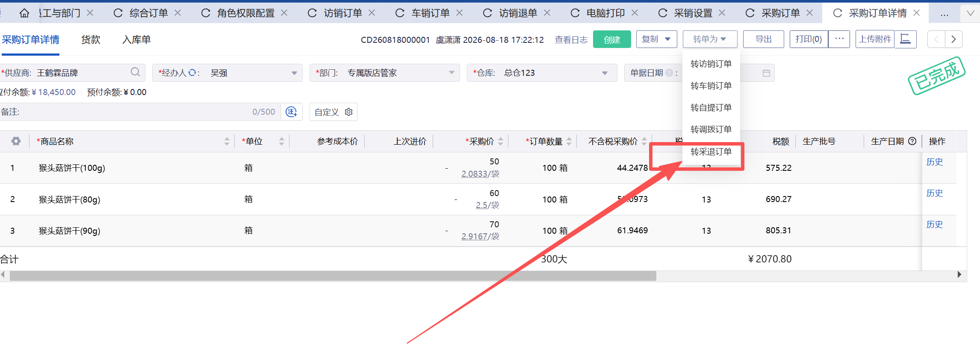Open the 仓库 dropdown showing 总仓123
This screenshot has height=363, width=980.
[x=542, y=73]
